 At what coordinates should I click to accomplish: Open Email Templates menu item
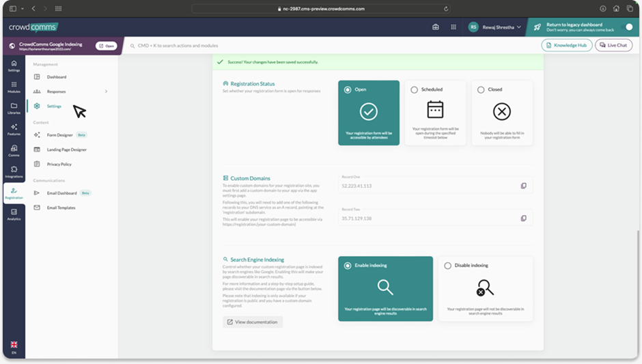61,208
